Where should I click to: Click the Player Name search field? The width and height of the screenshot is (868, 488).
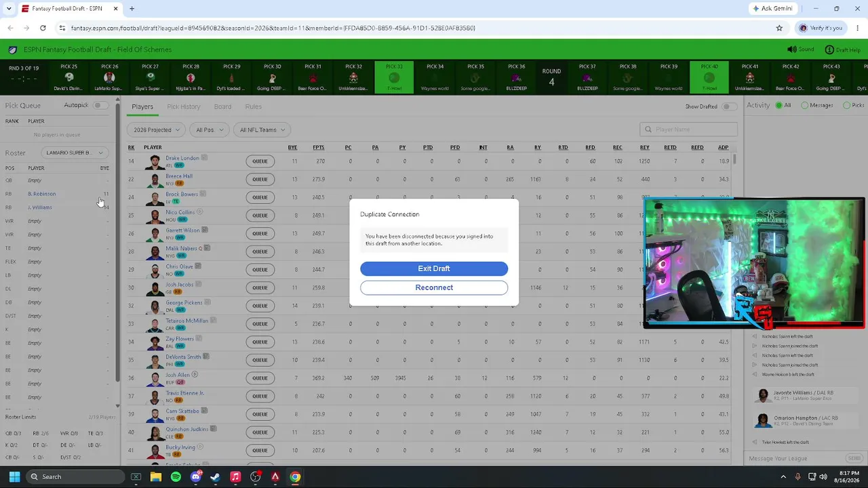point(688,129)
